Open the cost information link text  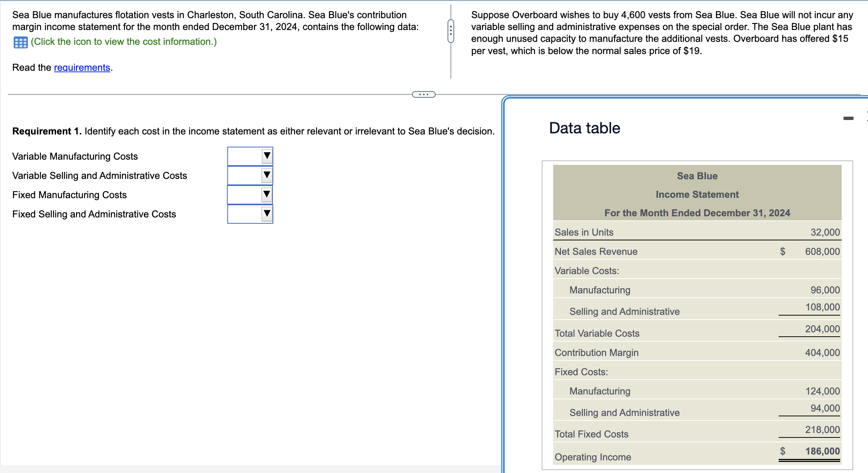pyautogui.click(x=123, y=42)
